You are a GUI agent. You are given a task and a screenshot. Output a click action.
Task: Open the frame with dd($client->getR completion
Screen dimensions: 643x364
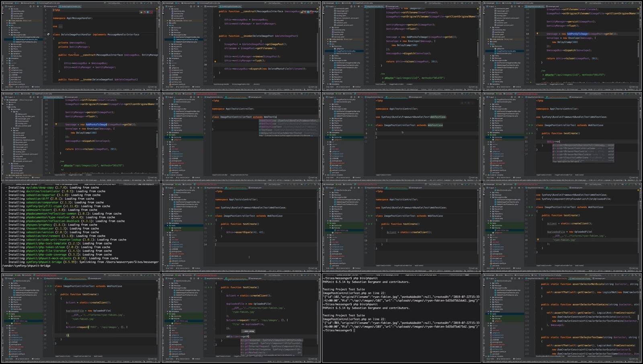point(241,318)
